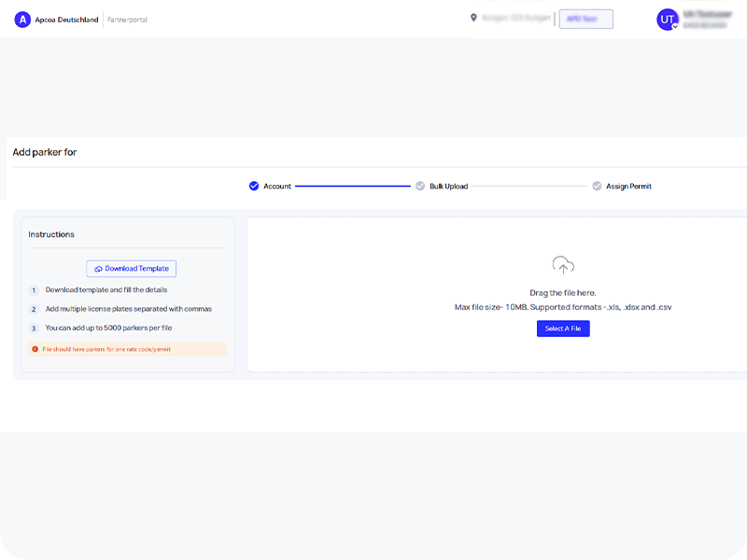Viewport: 747px width, 560px height.
Task: Click the outlined APD Test box in the header
Action: (x=585, y=19)
